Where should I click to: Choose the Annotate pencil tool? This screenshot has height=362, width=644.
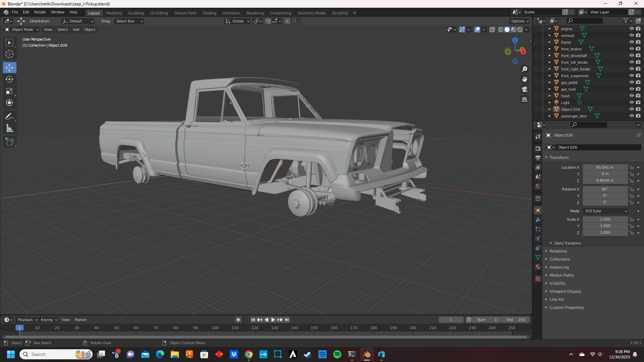pyautogui.click(x=9, y=117)
